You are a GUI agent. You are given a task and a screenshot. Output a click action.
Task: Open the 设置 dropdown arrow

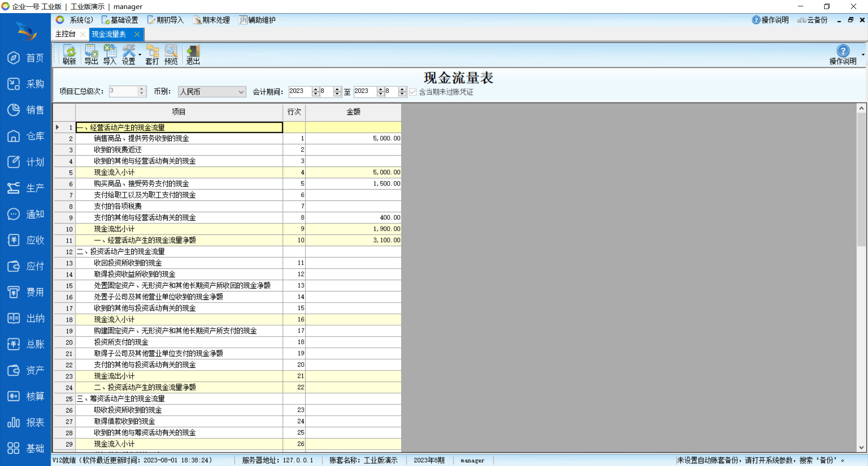pyautogui.click(x=140, y=55)
